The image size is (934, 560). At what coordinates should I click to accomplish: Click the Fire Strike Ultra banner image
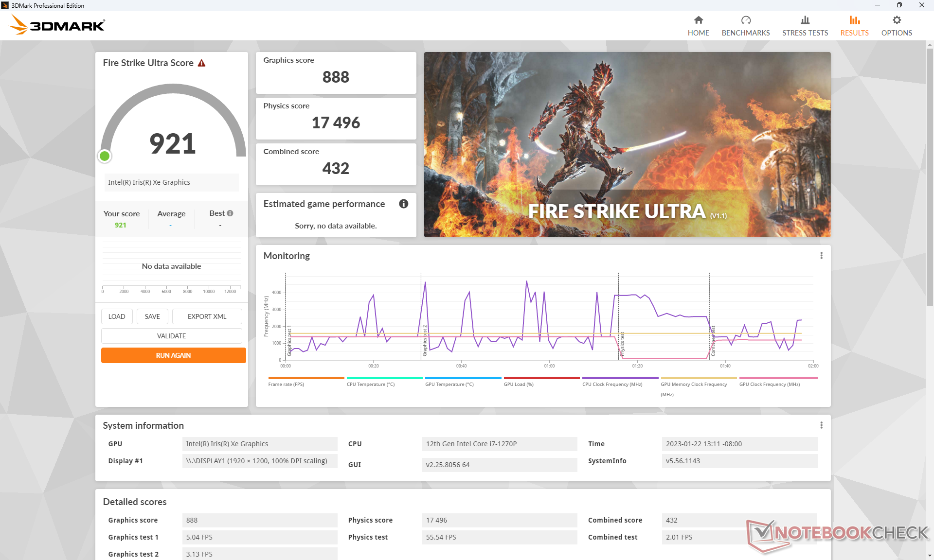tap(627, 144)
